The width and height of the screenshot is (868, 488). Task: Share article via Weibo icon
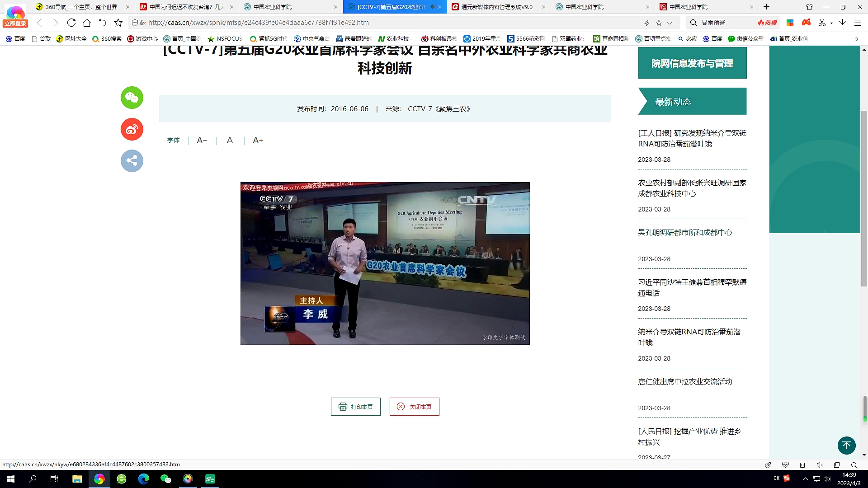coord(132,129)
